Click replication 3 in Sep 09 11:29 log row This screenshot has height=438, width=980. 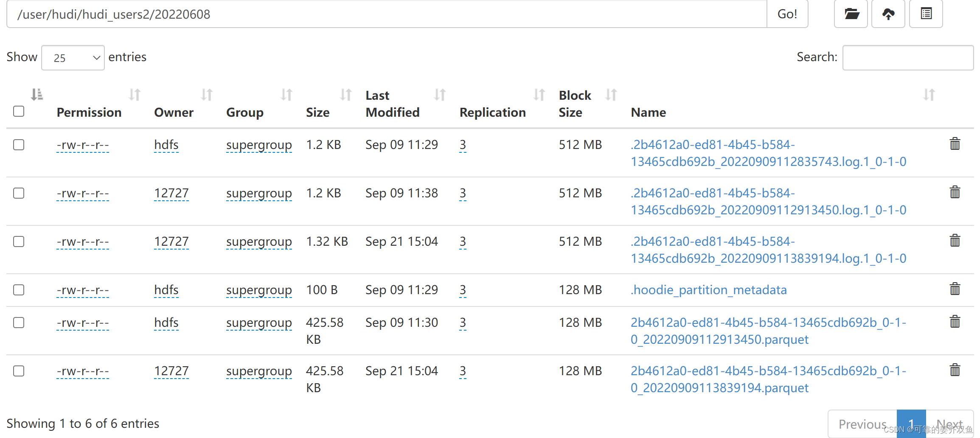[x=463, y=145]
